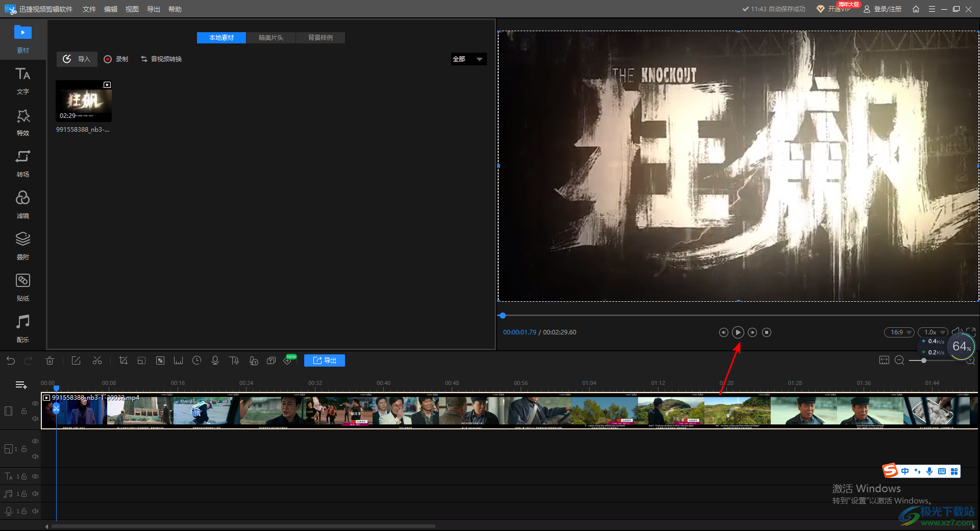
Task: Open the 叠附 overlays panel
Action: click(x=23, y=246)
